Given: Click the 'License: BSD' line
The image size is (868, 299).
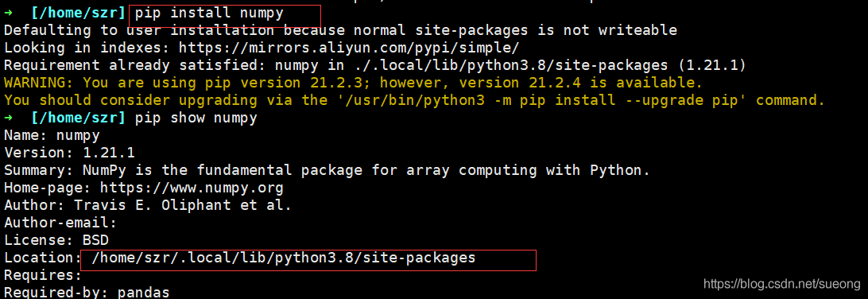Looking at the screenshot, I should pos(56,240).
